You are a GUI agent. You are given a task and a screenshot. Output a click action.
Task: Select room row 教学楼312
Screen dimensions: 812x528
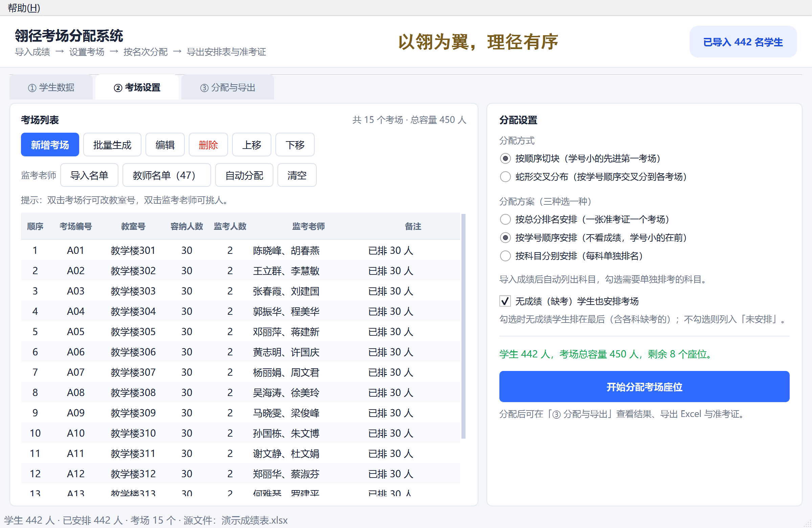point(241,474)
